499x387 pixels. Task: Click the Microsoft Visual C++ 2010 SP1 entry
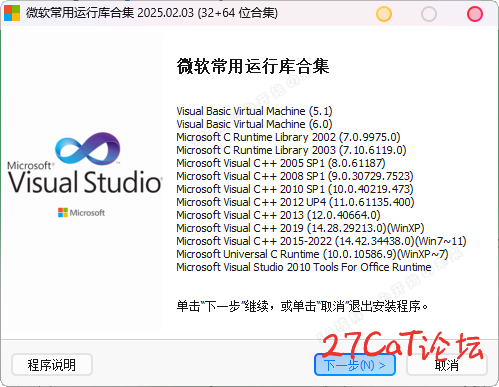point(295,189)
